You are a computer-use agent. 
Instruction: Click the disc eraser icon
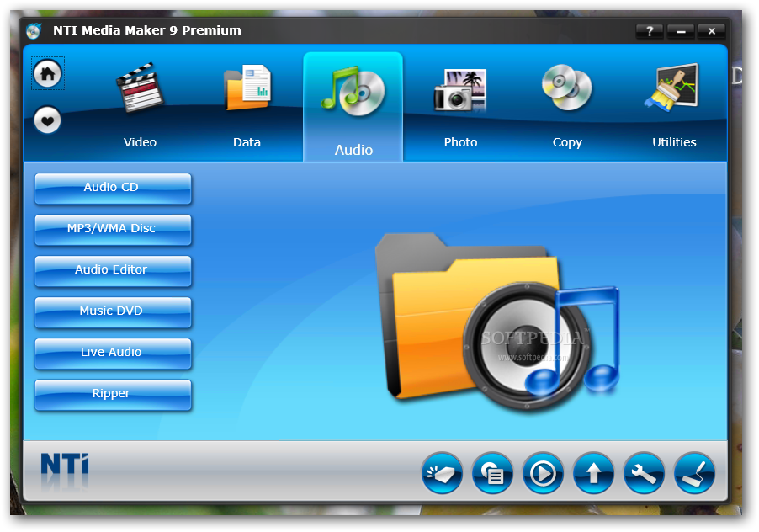pos(442,473)
